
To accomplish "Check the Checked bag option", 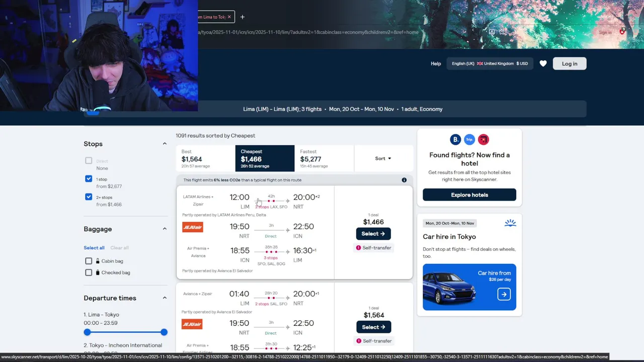I will pos(89,273).
